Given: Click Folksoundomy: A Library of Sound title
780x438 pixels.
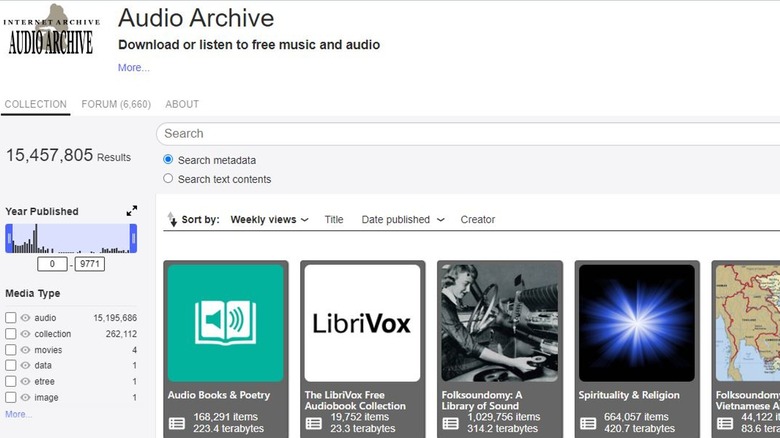Looking at the screenshot, I should pyautogui.click(x=482, y=400).
